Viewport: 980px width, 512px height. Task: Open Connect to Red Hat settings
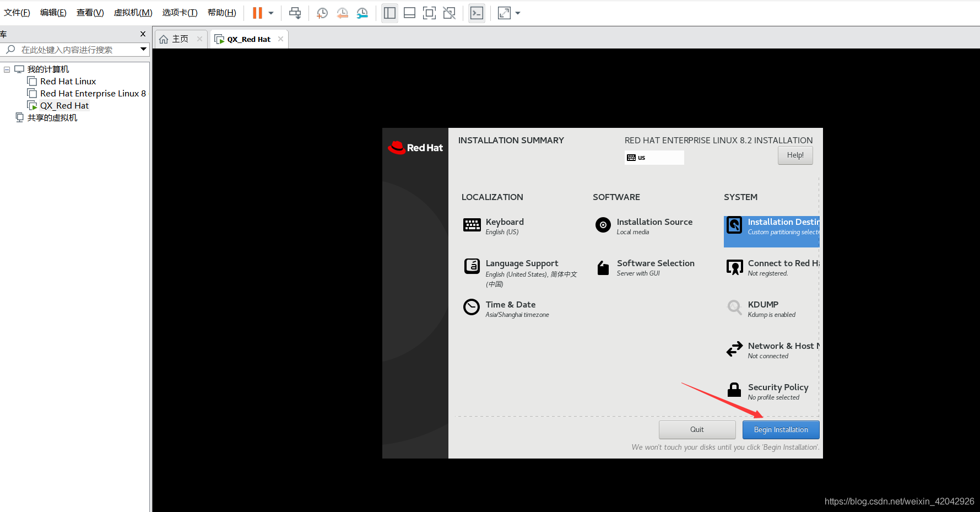[772, 267]
